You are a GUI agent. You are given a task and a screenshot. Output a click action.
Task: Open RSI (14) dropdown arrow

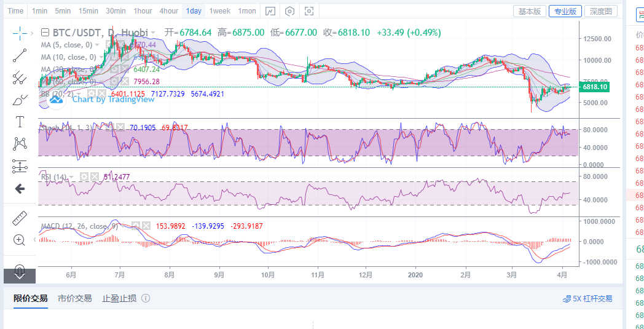71,177
